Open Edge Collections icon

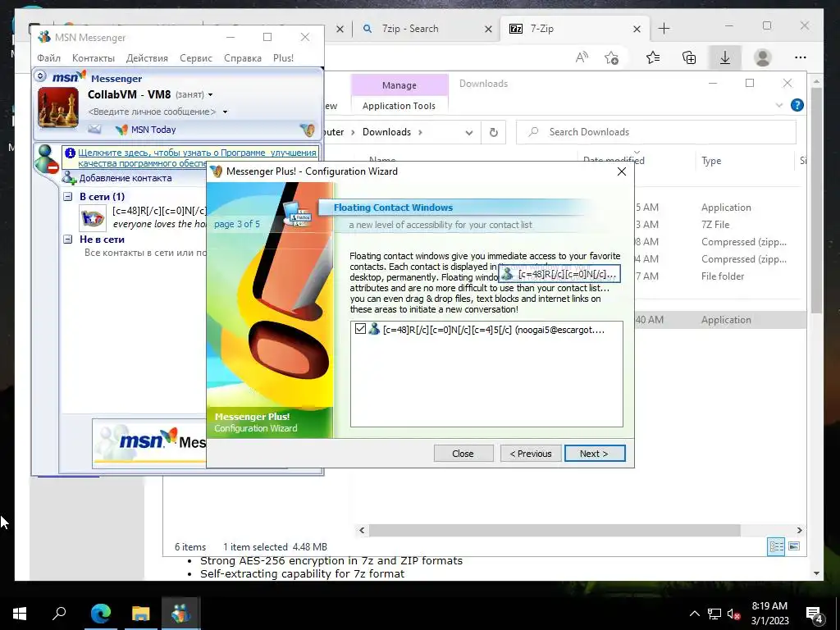tap(689, 57)
